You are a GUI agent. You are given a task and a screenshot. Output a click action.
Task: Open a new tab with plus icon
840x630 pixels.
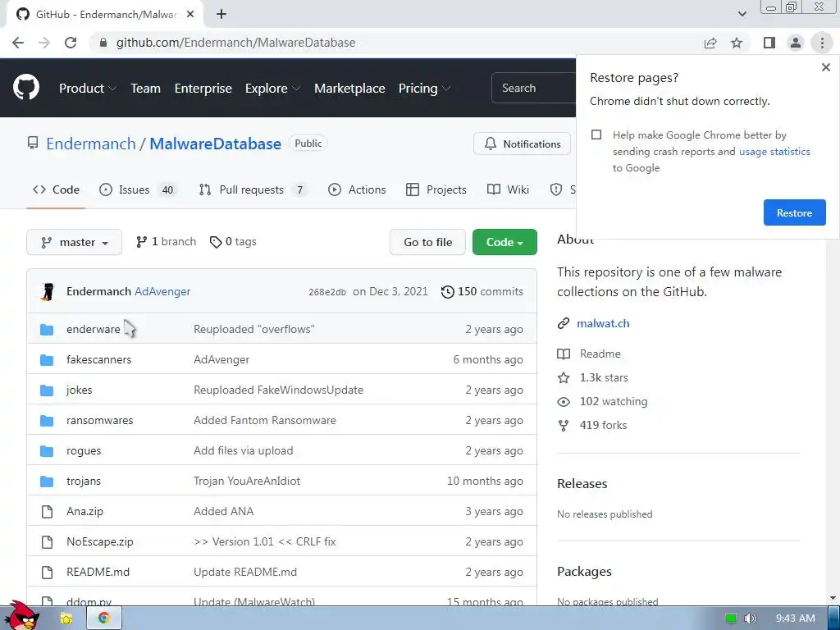[x=221, y=15]
